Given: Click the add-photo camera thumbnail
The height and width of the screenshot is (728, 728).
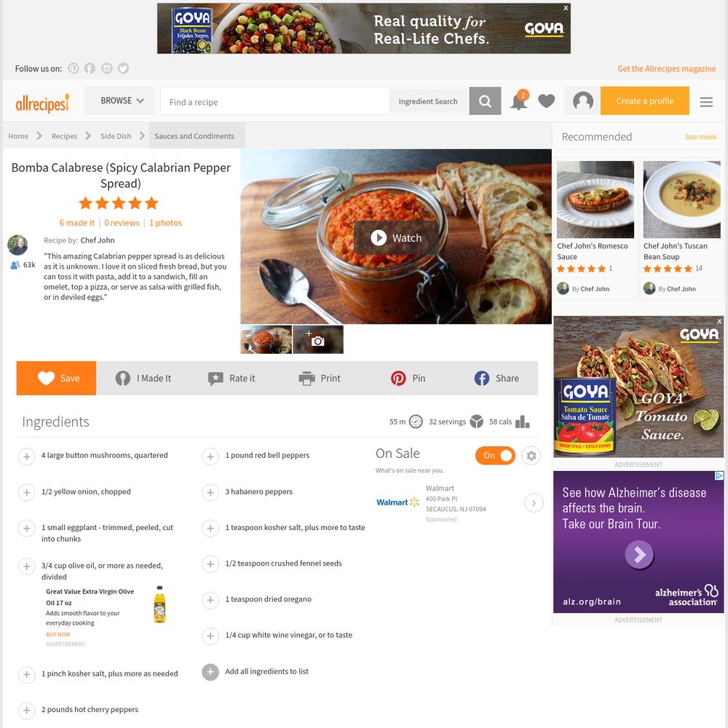Looking at the screenshot, I should coord(318,339).
